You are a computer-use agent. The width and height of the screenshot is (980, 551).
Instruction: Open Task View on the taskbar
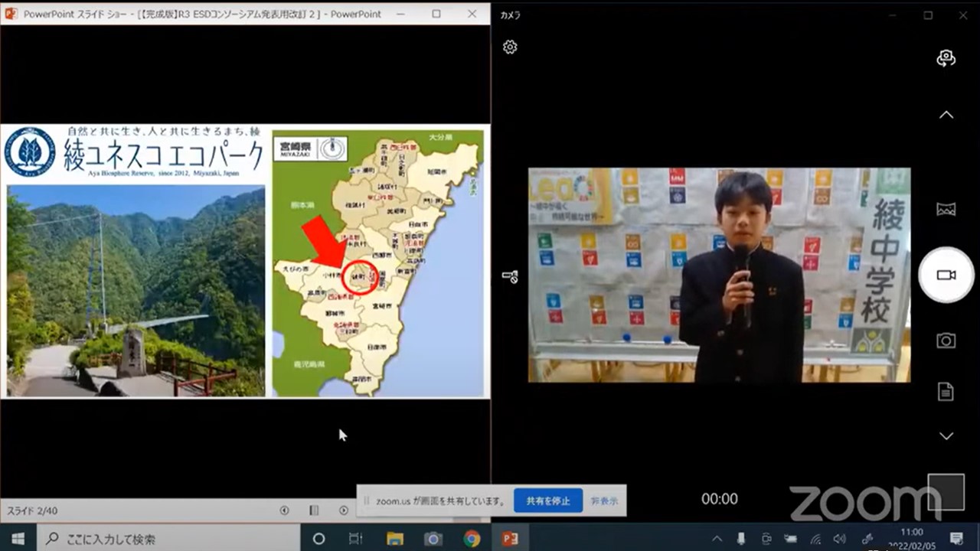(356, 539)
